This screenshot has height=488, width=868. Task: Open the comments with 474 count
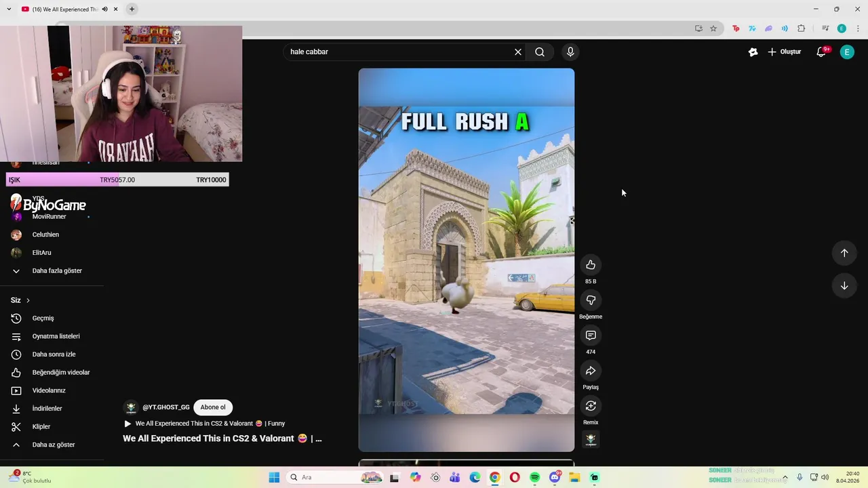[591, 335]
